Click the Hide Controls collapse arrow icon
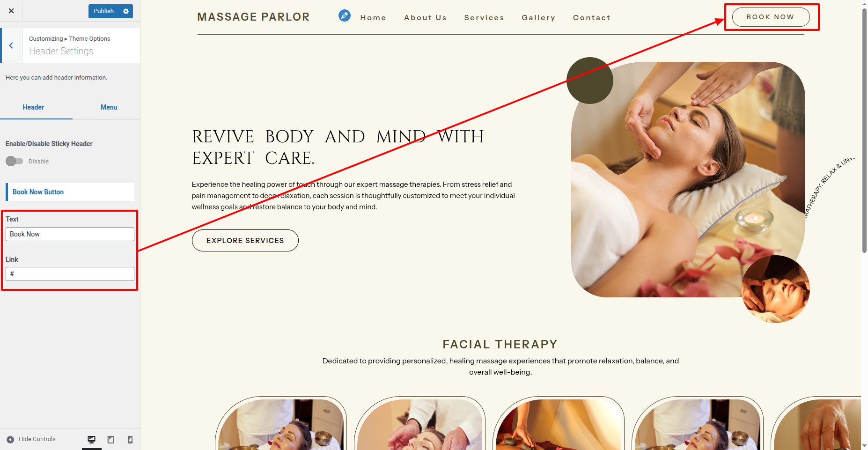Image resolution: width=868 pixels, height=450 pixels. 10,439
